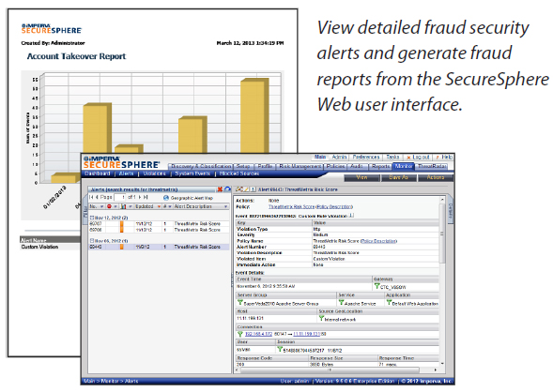The width and height of the screenshot is (553, 392).
Task: Click the green filter icon next to the Gateway value
Action: [377, 286]
